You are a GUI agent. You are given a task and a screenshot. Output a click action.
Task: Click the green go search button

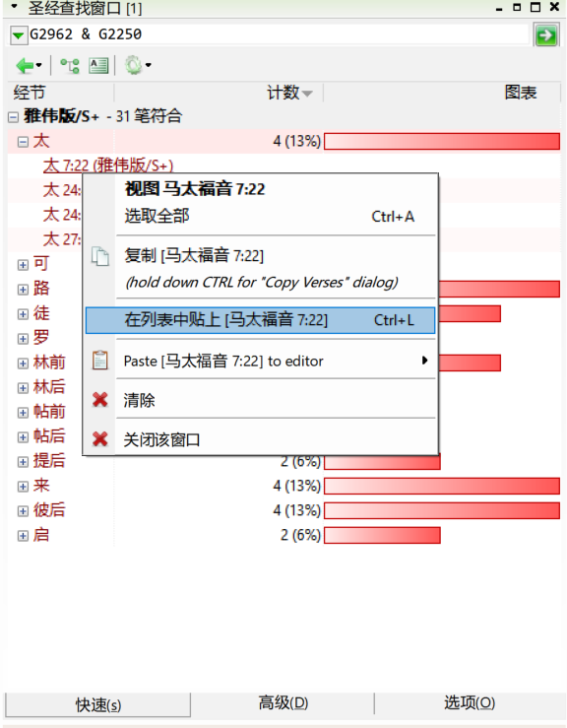pyautogui.click(x=545, y=35)
